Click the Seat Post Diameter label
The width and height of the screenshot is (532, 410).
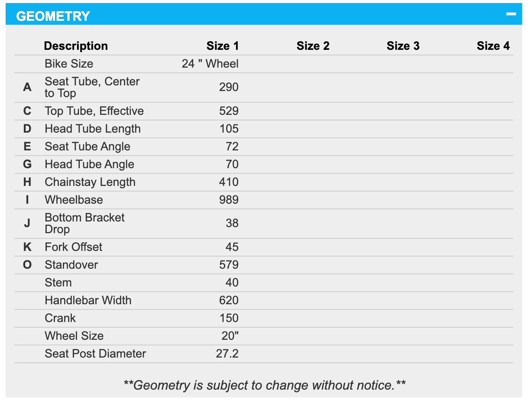[95, 354]
